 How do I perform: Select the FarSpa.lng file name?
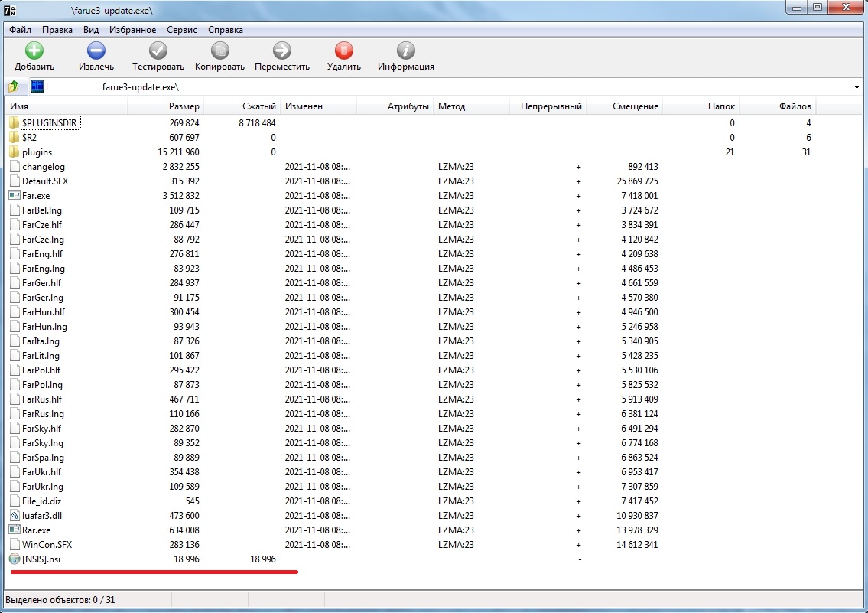[x=43, y=458]
